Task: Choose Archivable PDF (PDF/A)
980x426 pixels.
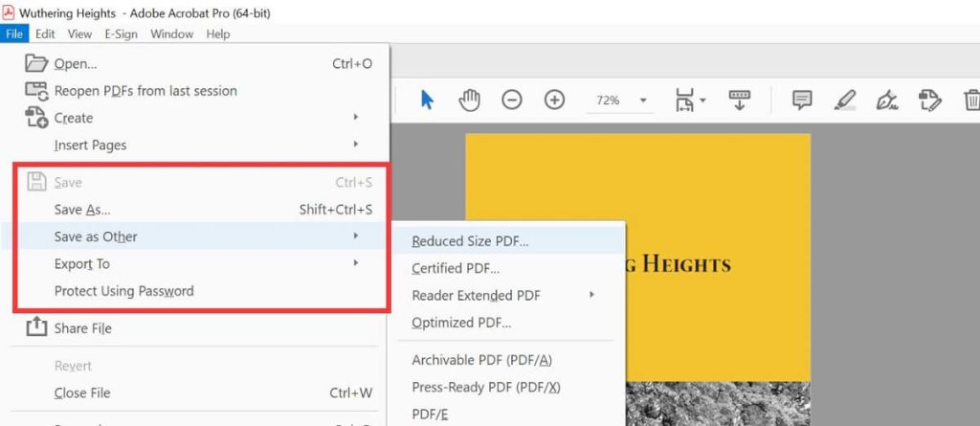Action: point(509,360)
